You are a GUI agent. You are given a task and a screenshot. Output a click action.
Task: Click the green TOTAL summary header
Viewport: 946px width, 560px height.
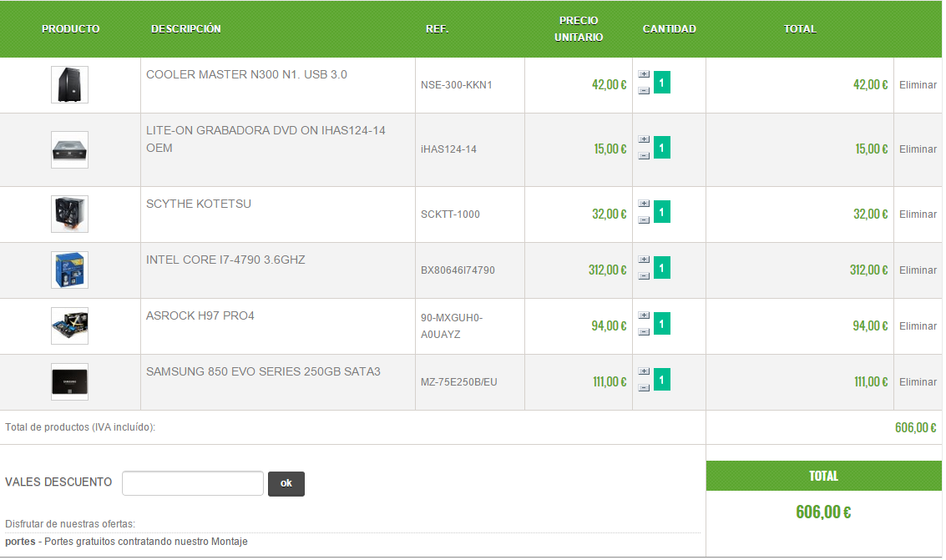[x=823, y=477]
